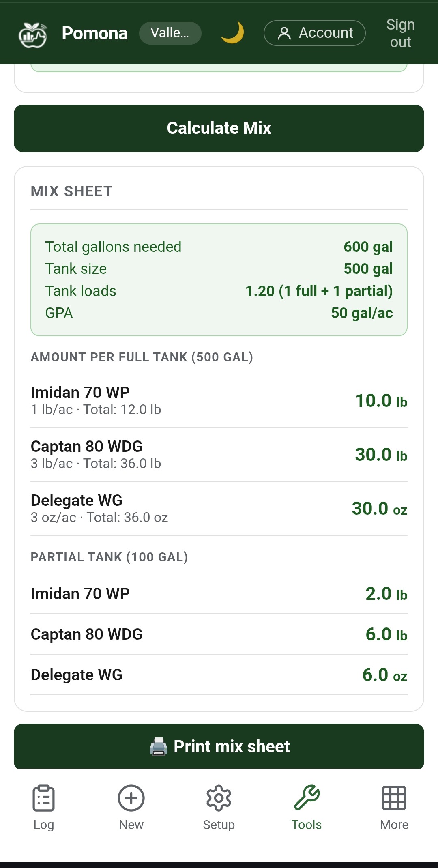Open the Account page
This screenshot has width=438, height=868.
click(314, 33)
